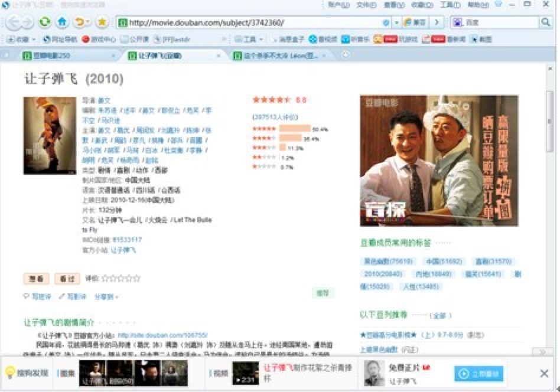Click the blue verified badge in address bar

[x=386, y=23]
